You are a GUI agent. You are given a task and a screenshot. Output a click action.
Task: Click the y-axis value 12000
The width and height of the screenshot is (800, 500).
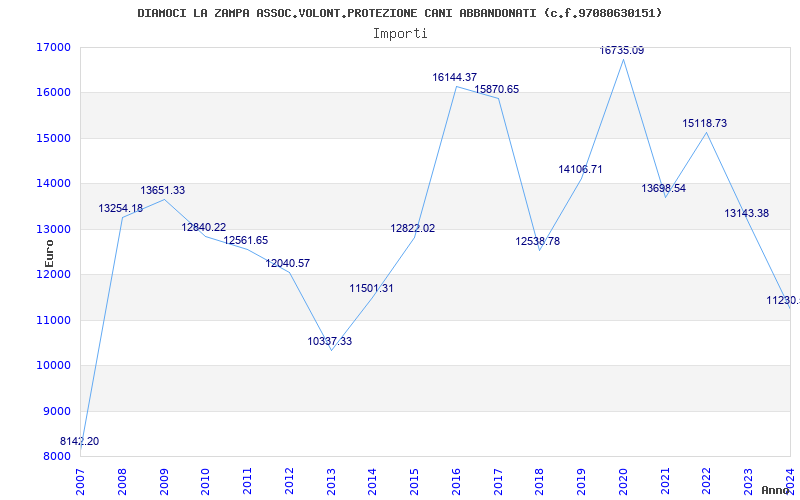(53, 274)
